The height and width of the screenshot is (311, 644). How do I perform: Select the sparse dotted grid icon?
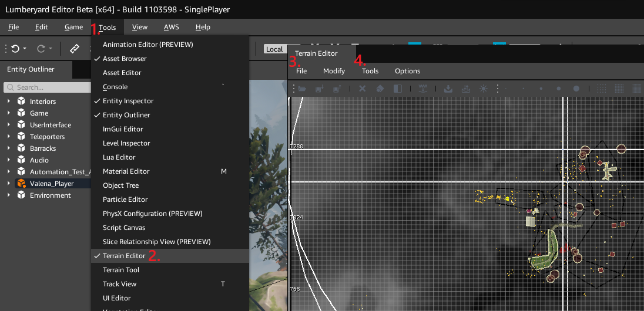coord(601,88)
